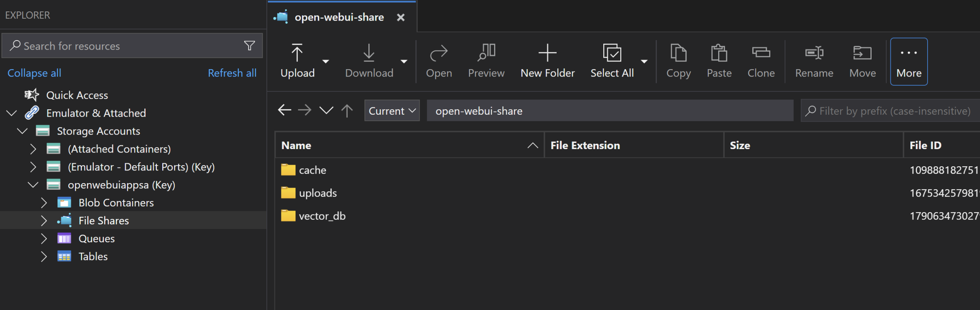Collapse the openwebuiappsa (Key) storage account

click(33, 185)
